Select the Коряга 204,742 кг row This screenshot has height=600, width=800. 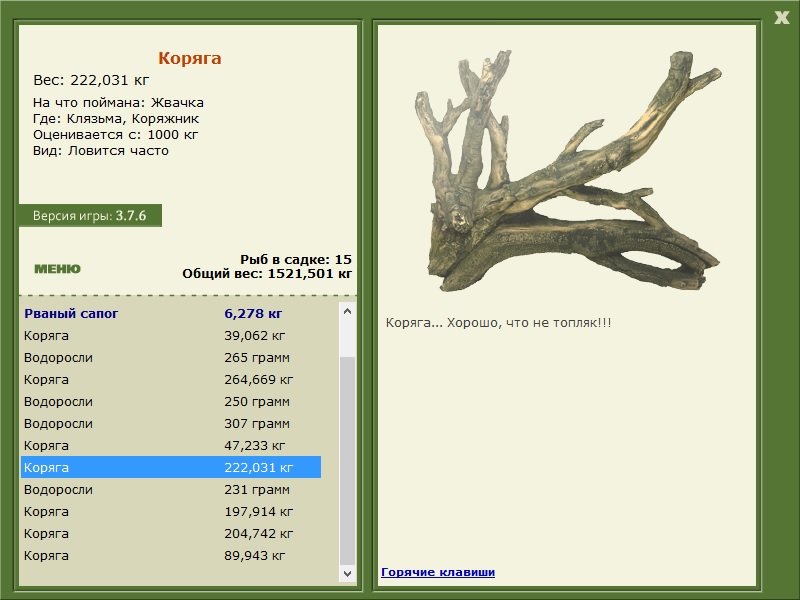[x=171, y=533]
